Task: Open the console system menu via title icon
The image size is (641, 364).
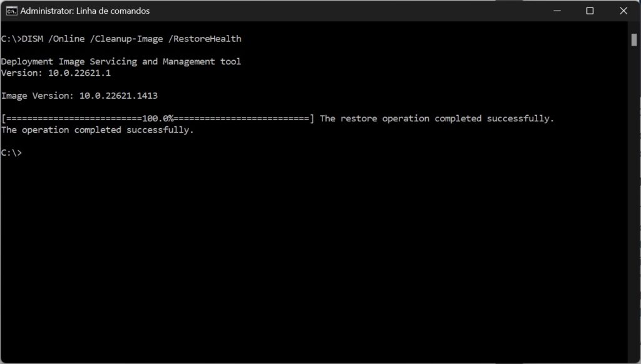Action: coord(11,10)
